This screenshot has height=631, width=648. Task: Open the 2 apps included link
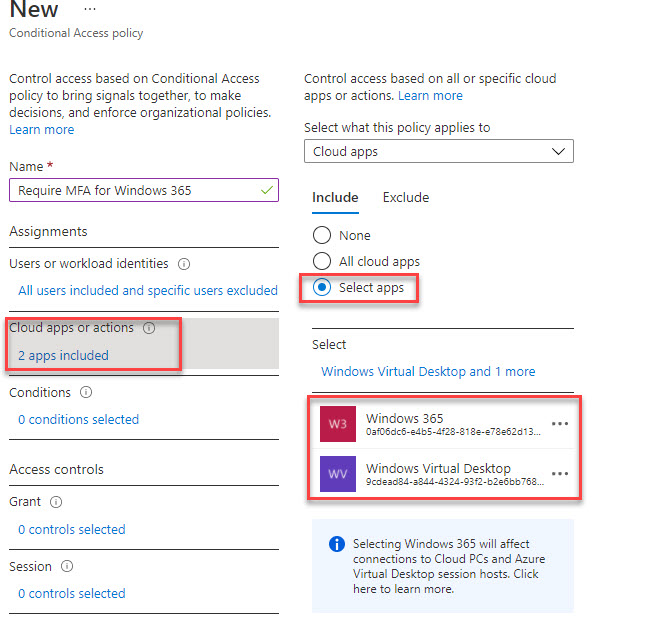pyautogui.click(x=63, y=355)
